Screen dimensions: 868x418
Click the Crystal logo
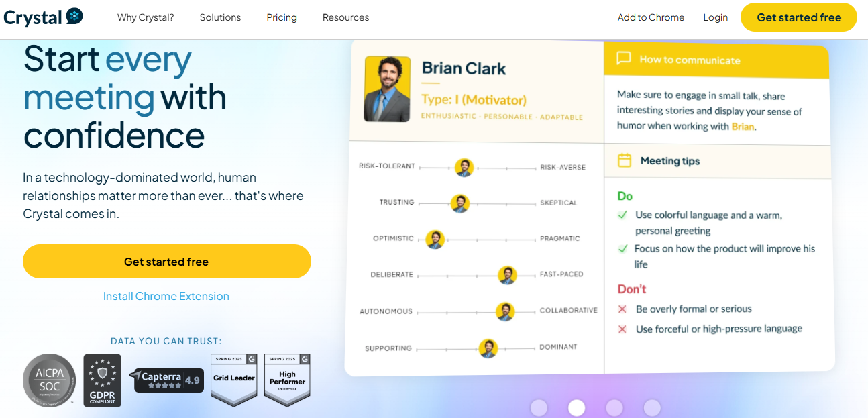[44, 17]
